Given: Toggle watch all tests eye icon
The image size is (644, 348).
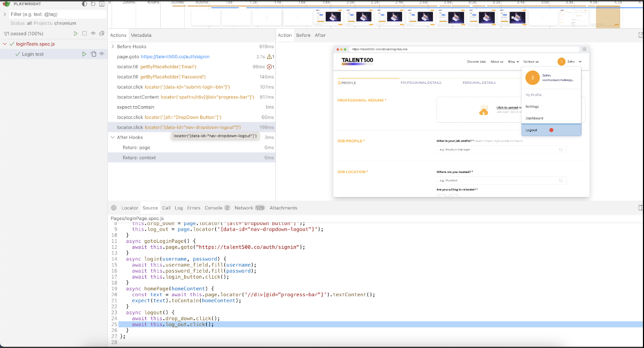Looking at the screenshot, I should (93, 34).
